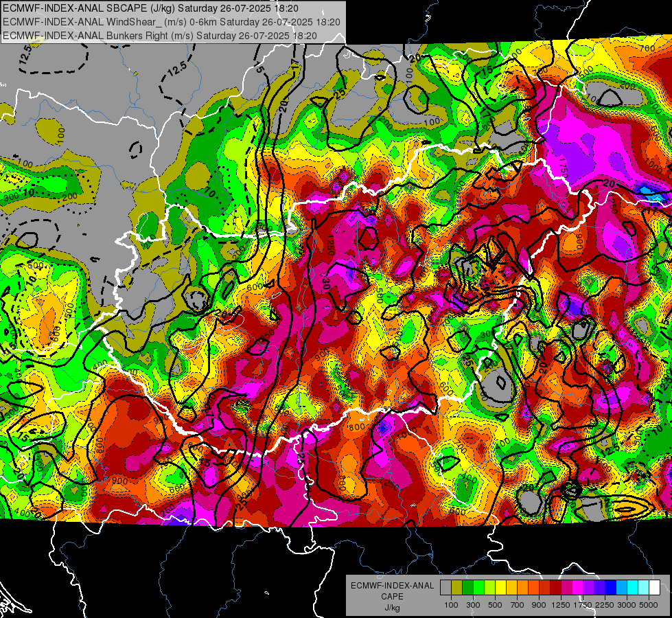
Task: Click the pure blue swatch after the 2250 tick
Action: point(611,588)
